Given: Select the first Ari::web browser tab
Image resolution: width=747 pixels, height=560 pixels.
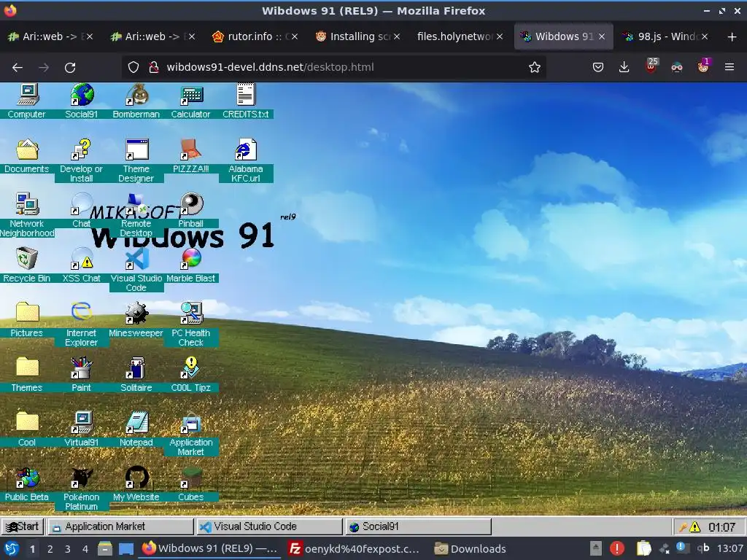Looking at the screenshot, I should coord(50,36).
